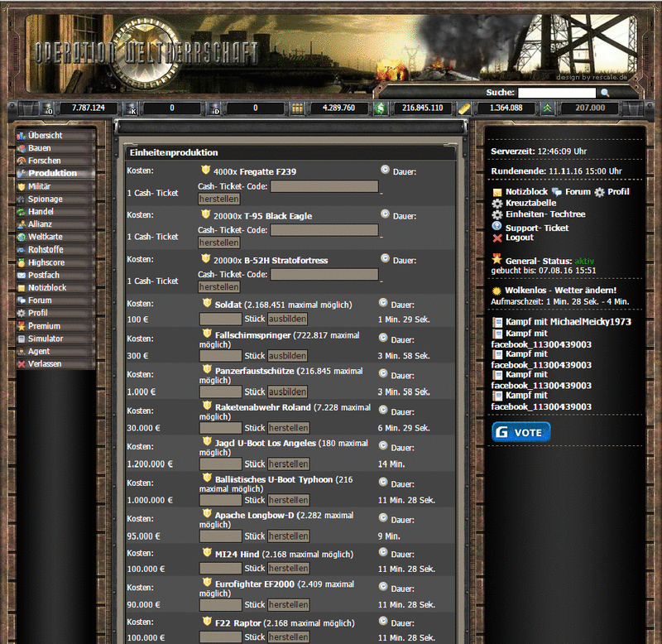Click the red X Logout icon
The height and width of the screenshot is (644, 662).
[496, 238]
